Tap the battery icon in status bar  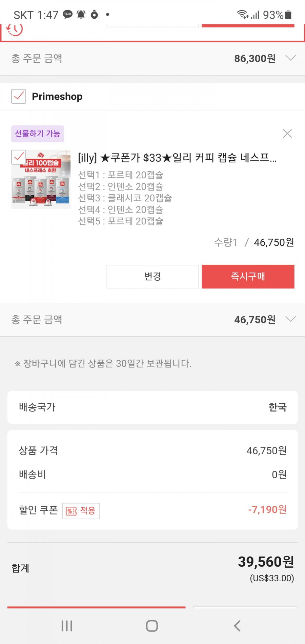[288, 15]
